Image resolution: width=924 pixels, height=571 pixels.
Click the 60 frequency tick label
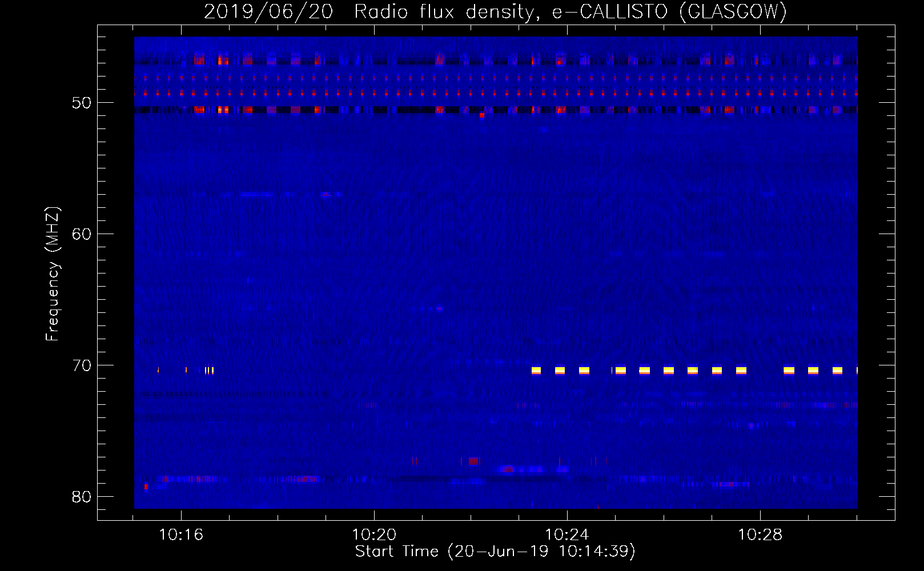(82, 234)
